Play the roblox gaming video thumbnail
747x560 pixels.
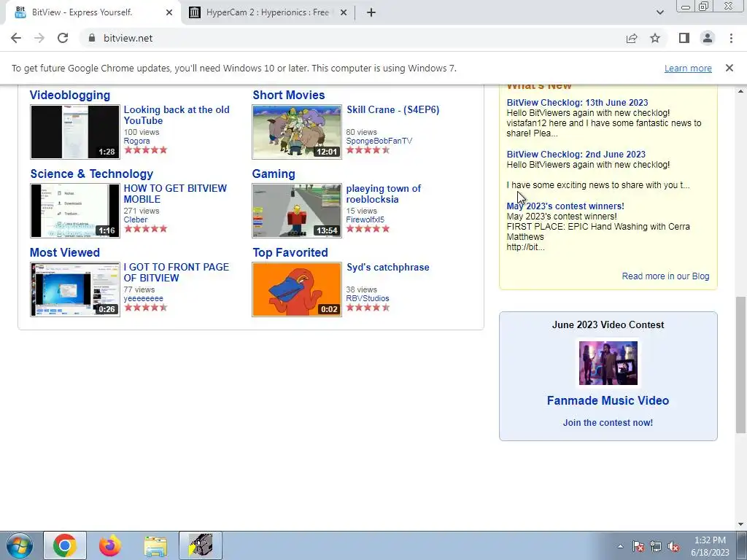click(x=297, y=211)
